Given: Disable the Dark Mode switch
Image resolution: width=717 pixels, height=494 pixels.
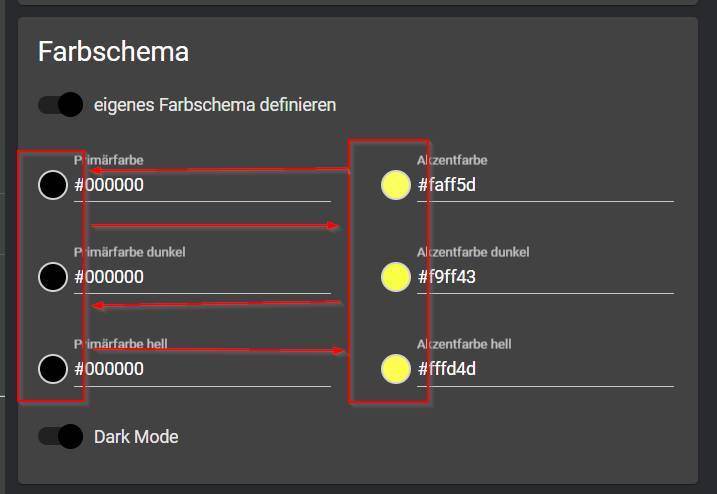Looking at the screenshot, I should (x=60, y=437).
